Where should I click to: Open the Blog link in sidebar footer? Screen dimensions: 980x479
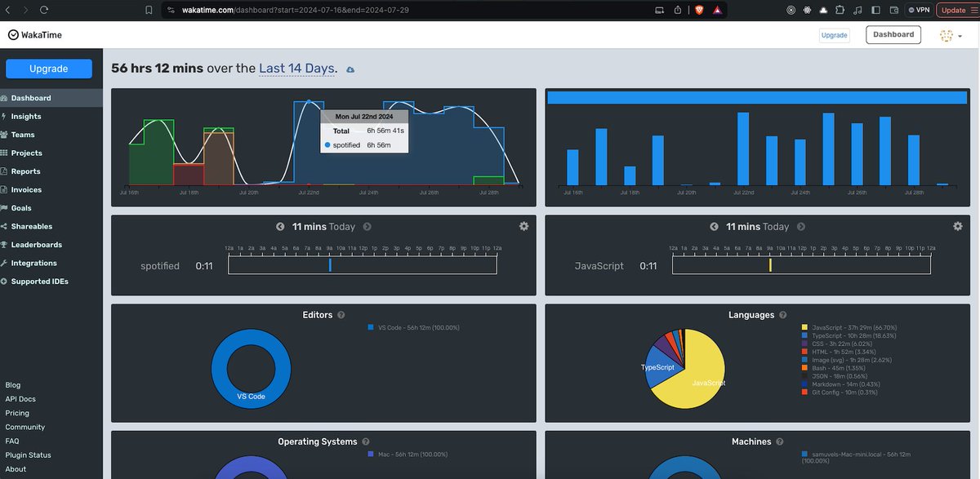[13, 385]
